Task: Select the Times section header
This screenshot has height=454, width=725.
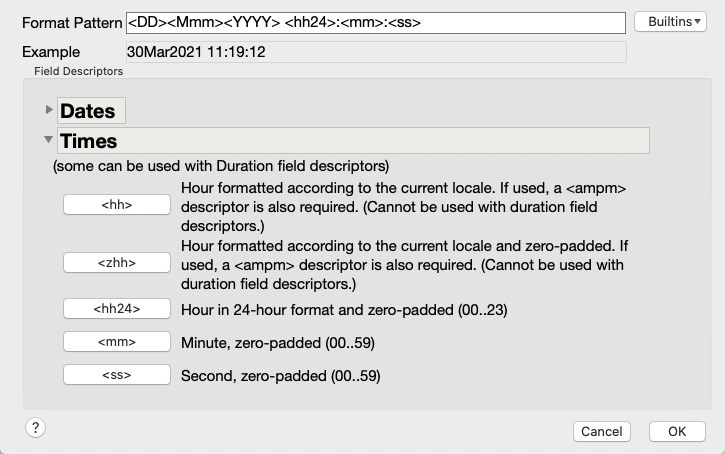Action: (353, 141)
